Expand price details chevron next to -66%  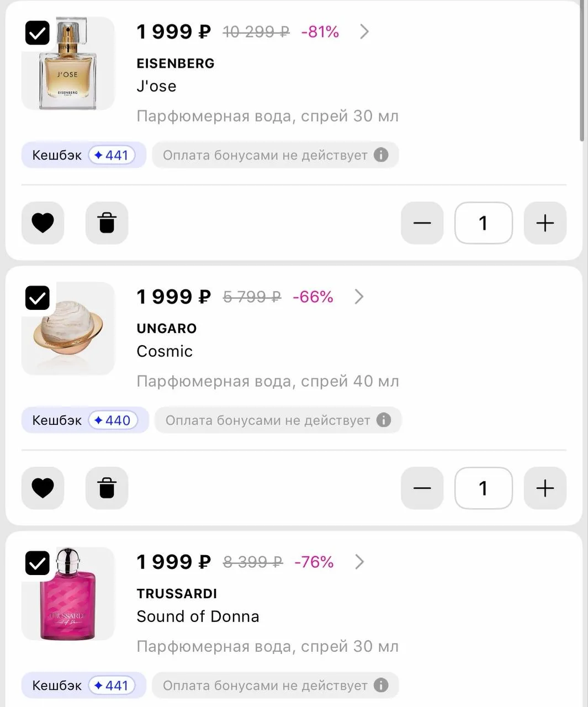point(359,297)
